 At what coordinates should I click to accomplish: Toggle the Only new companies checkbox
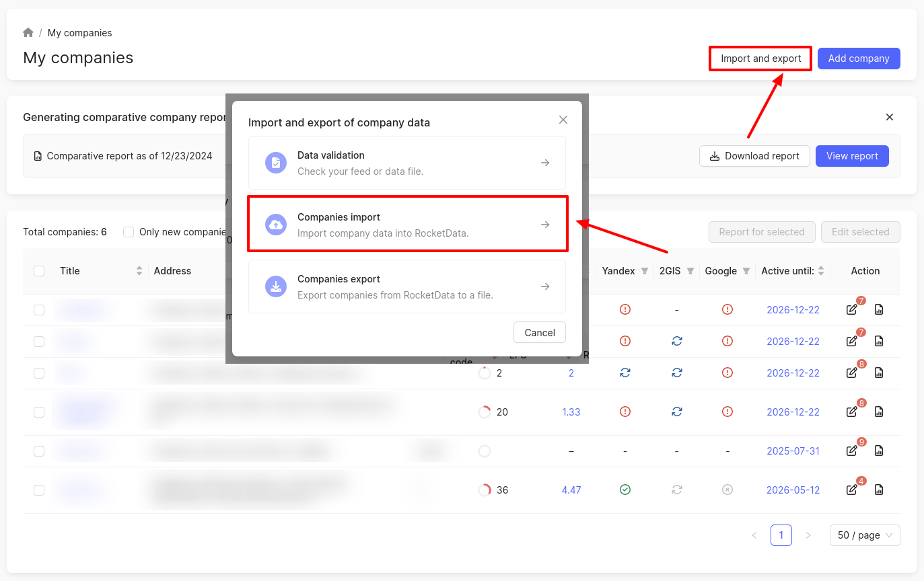[129, 232]
